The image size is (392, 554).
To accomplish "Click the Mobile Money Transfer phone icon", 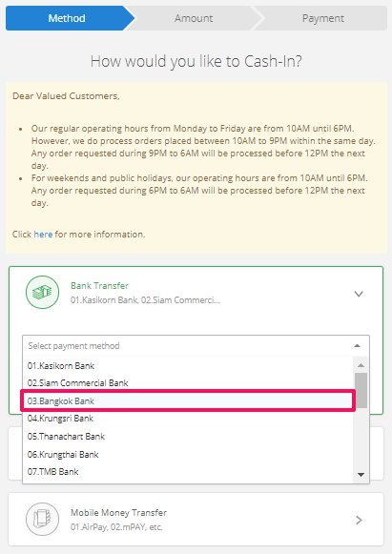I will 42,519.
